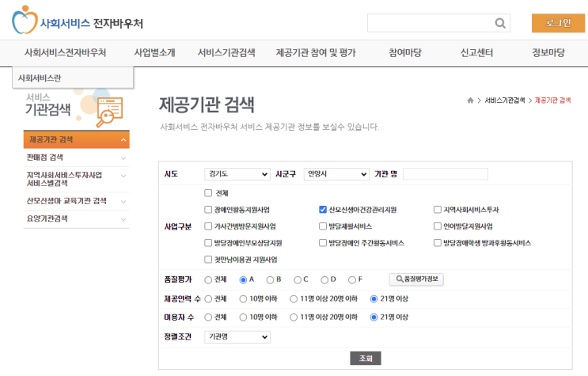Open the 시군구 dropdown showing 안양시
This screenshot has height=376, width=588.
pyautogui.click(x=336, y=173)
